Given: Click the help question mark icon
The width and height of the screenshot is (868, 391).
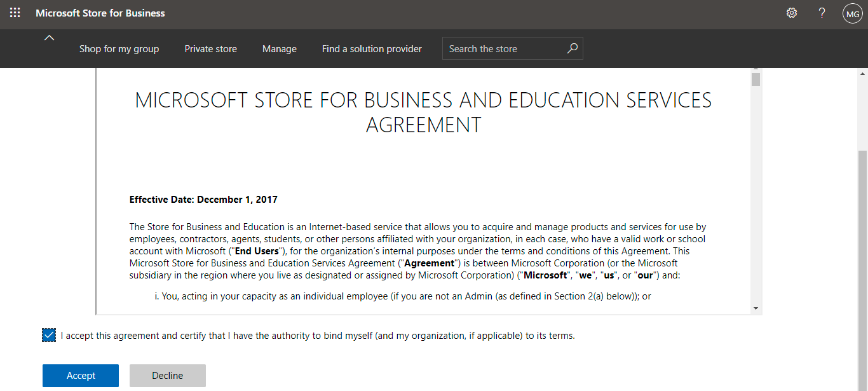Looking at the screenshot, I should 822,13.
